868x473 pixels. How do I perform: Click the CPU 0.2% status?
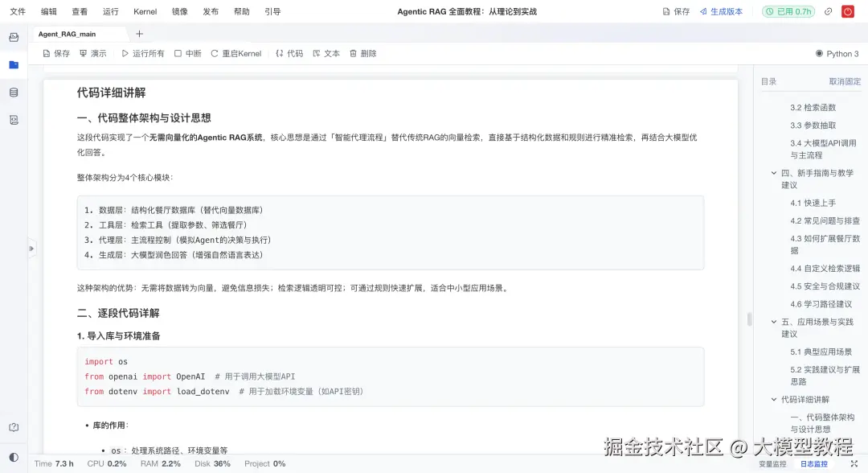click(x=107, y=463)
